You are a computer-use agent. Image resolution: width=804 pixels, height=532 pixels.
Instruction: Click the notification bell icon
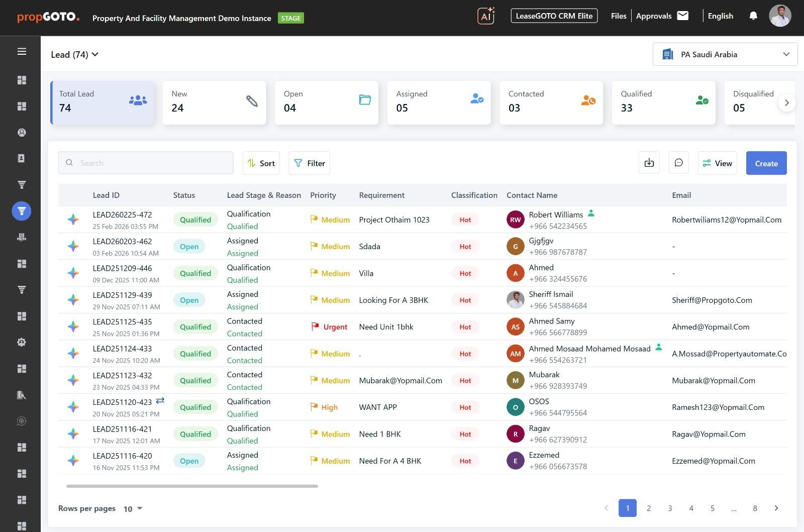point(753,16)
